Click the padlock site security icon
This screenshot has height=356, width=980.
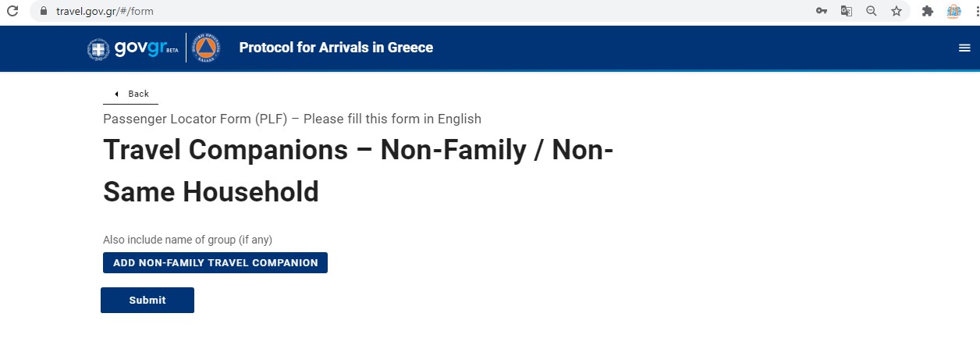tap(43, 12)
